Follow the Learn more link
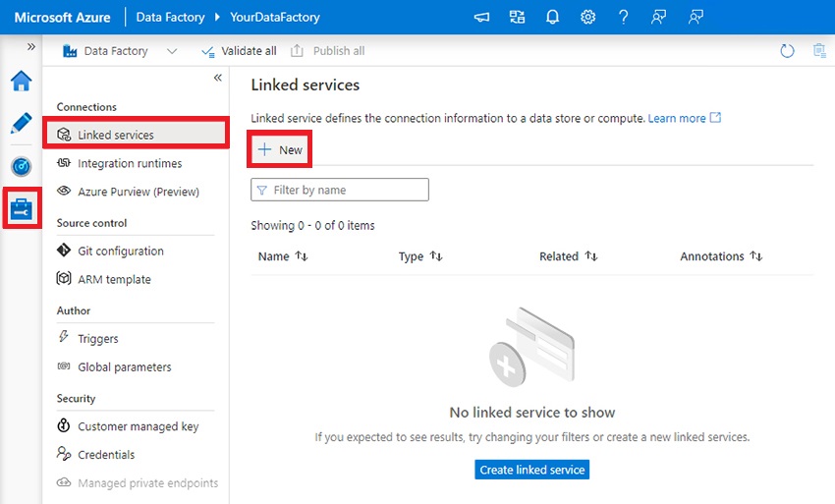This screenshot has width=835, height=504. coord(677,118)
